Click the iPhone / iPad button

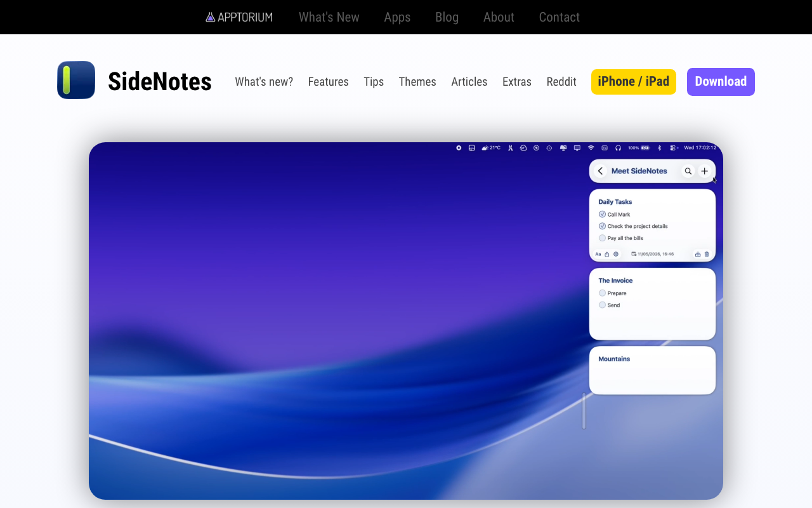[x=634, y=82]
